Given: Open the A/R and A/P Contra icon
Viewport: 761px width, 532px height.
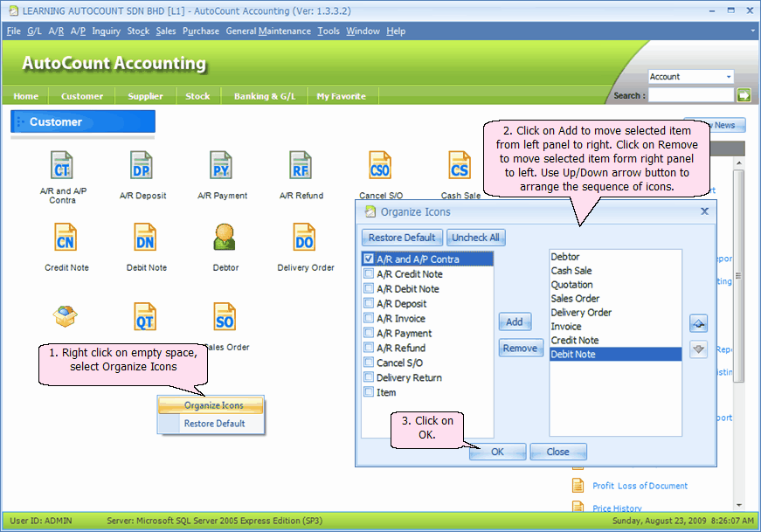Looking at the screenshot, I should tap(62, 165).
